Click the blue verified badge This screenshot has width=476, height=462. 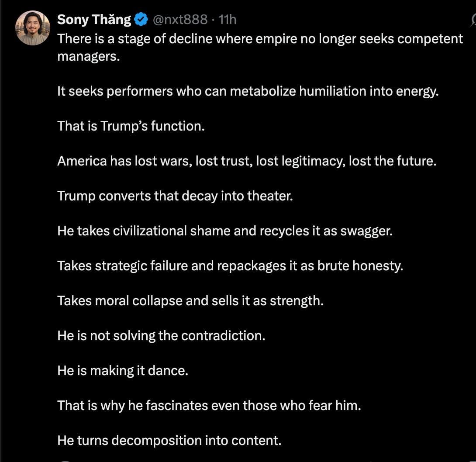(141, 20)
